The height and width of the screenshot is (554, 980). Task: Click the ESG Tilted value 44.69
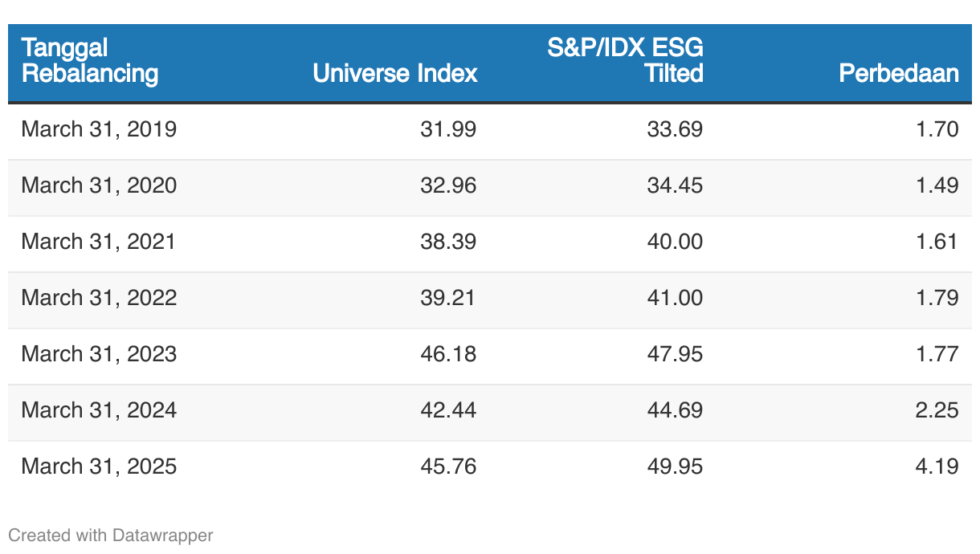(675, 410)
